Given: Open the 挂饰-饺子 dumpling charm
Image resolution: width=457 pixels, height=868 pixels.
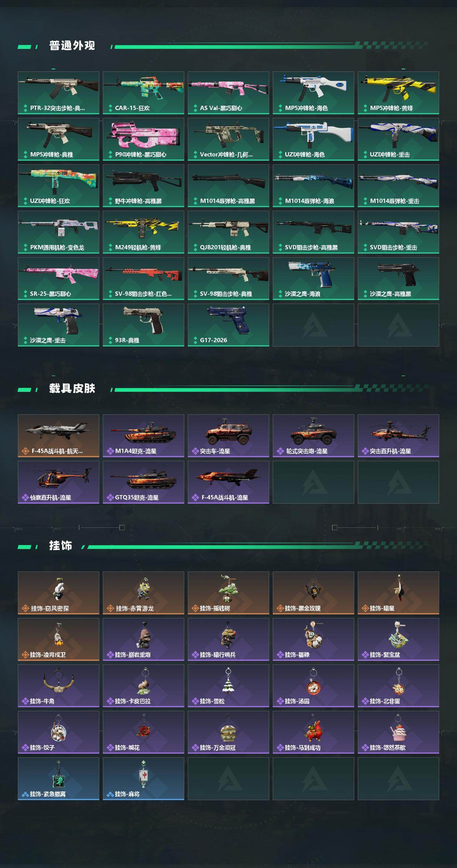Looking at the screenshot, I should tap(59, 732).
